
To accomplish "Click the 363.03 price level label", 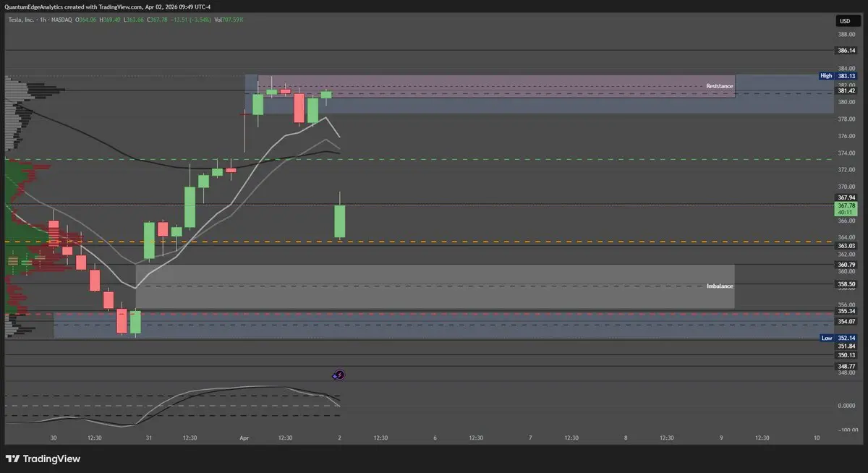I will click(x=846, y=246).
